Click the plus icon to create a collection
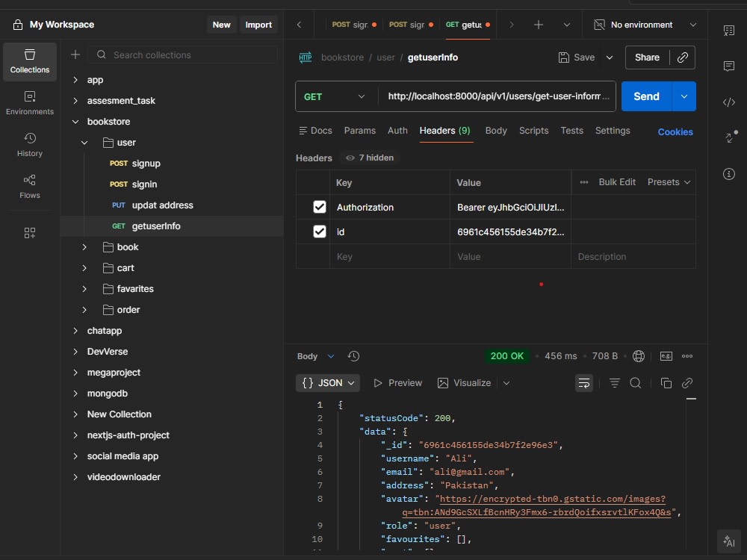The image size is (747, 560). (x=75, y=55)
